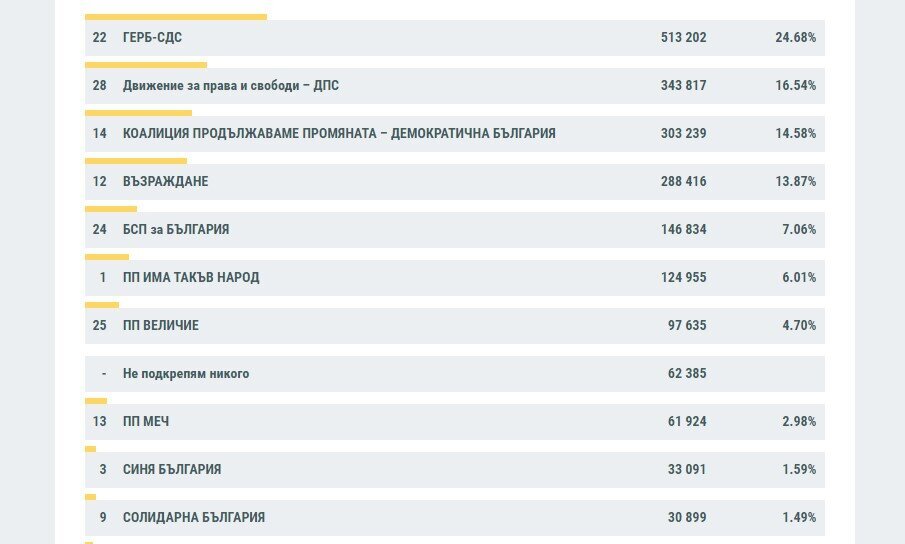The width and height of the screenshot is (905, 544).
Task: Select the ПП ВЕЛИЧИЕ row
Action: [x=455, y=325]
